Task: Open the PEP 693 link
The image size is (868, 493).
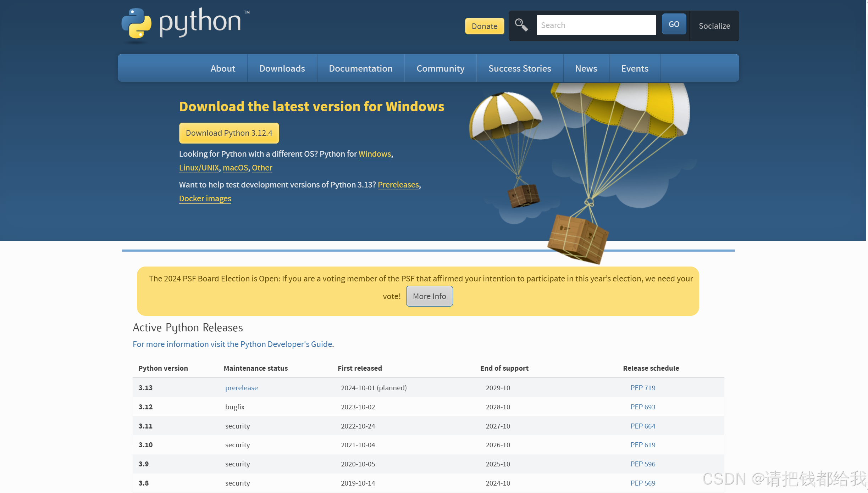Action: [643, 407]
